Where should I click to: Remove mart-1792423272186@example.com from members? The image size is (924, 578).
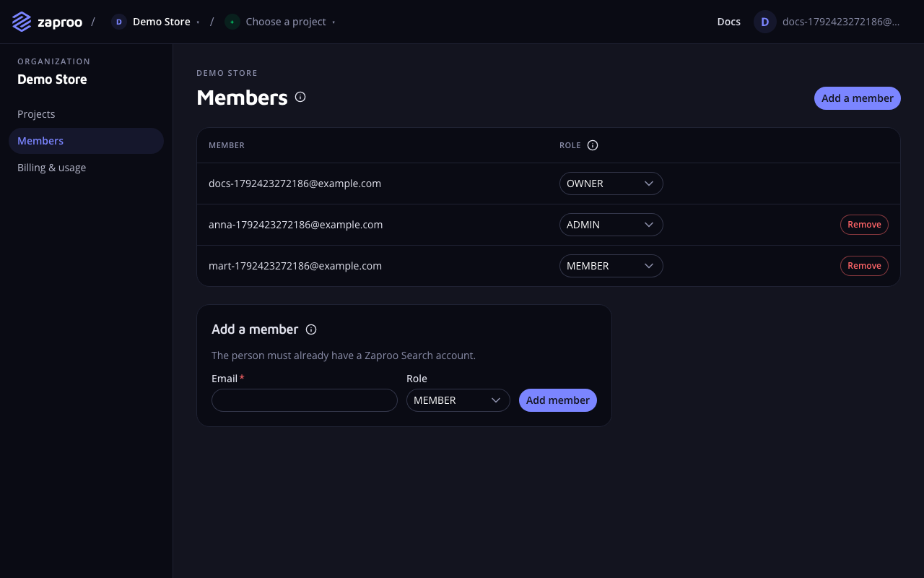(864, 266)
